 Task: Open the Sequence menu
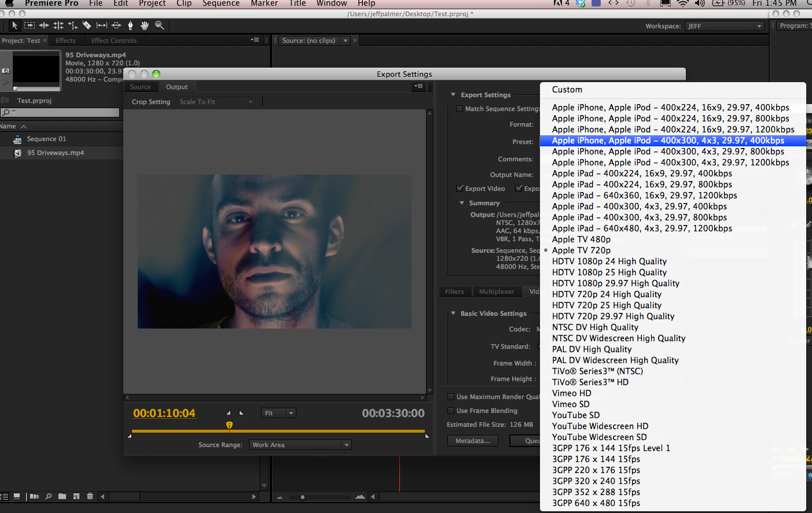point(221,3)
